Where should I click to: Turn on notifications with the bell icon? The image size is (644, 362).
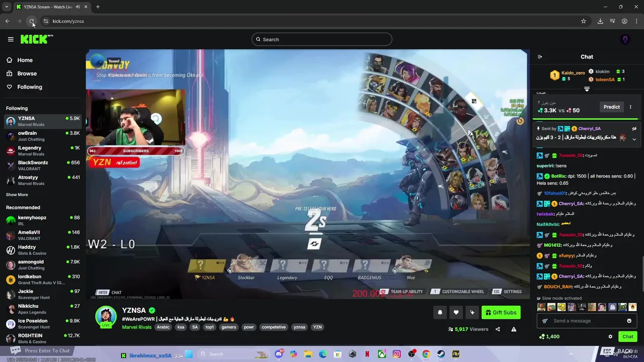point(440,312)
